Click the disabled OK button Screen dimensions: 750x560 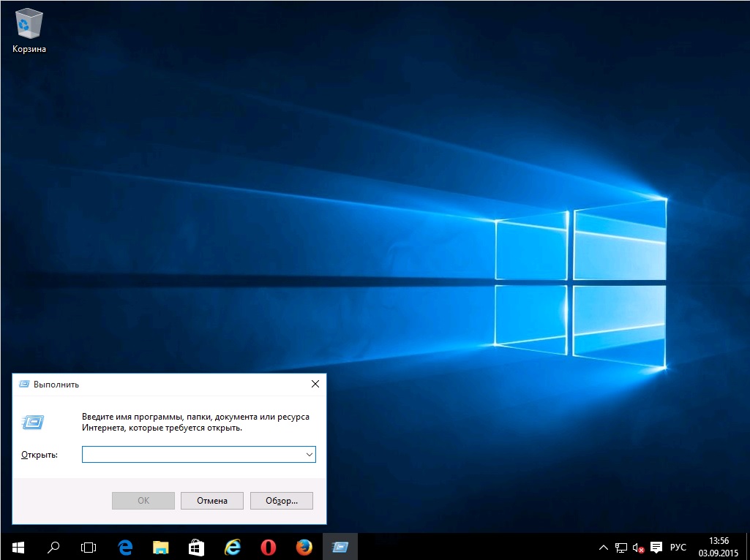[143, 501]
